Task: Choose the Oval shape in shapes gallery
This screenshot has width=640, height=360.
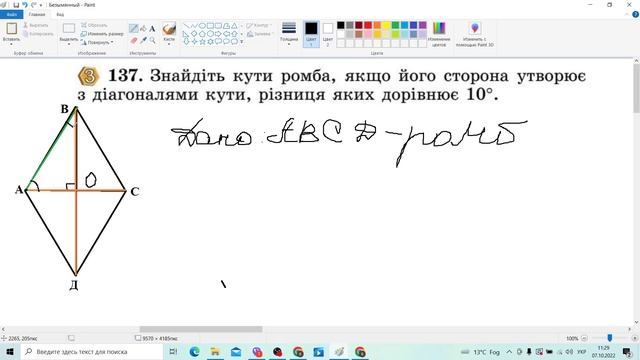Action: [x=202, y=26]
